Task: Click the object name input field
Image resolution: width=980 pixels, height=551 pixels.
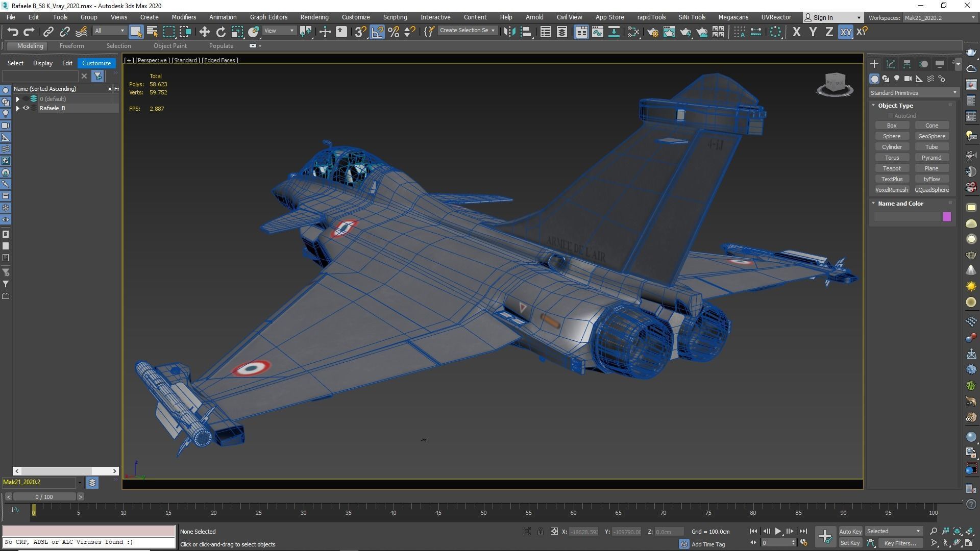Action: click(x=907, y=217)
